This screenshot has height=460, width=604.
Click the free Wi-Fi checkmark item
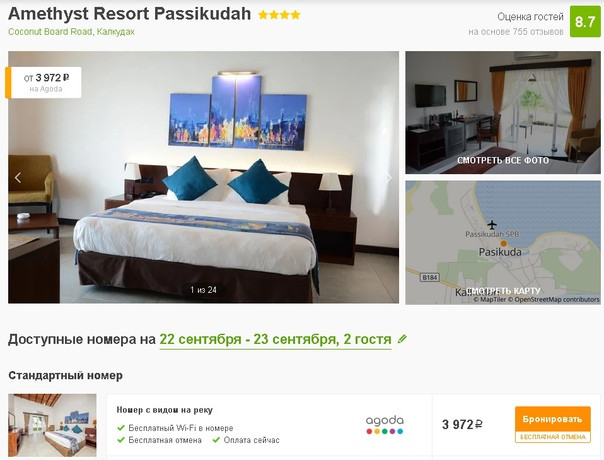[x=175, y=428]
